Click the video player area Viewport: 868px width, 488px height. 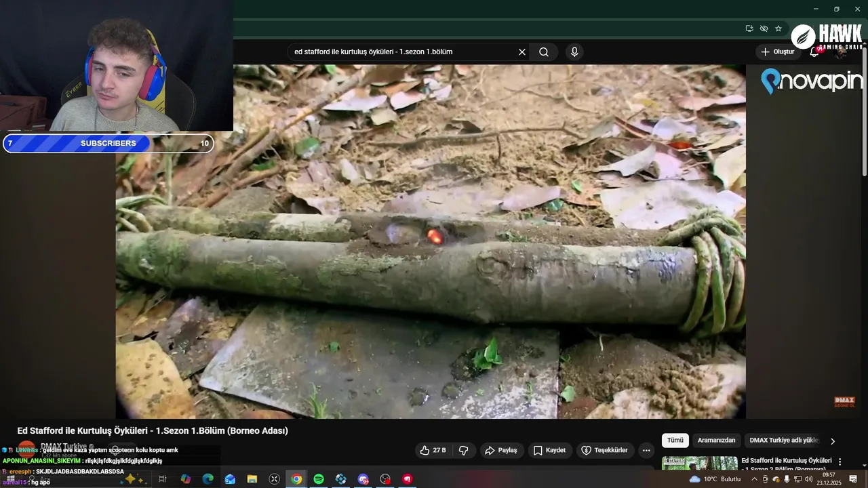(x=431, y=241)
